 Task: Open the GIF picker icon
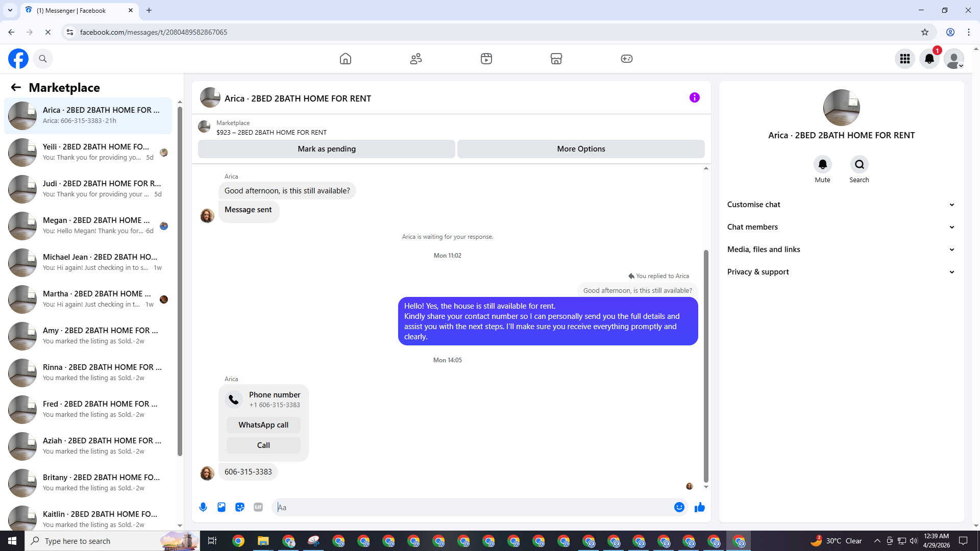pos(258,507)
